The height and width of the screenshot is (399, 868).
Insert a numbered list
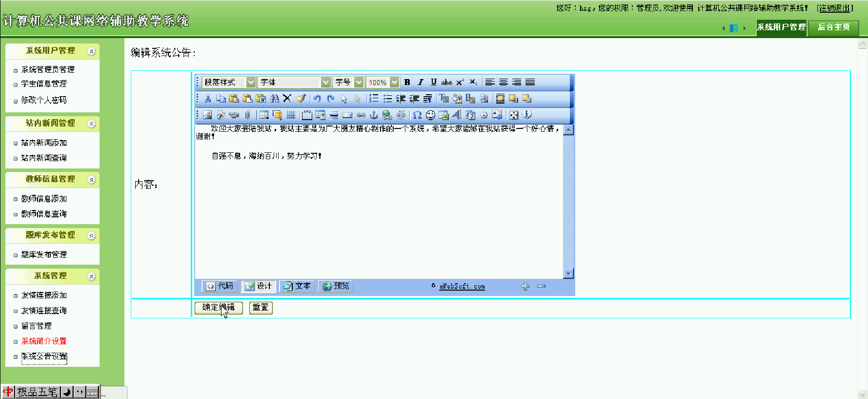click(x=374, y=99)
